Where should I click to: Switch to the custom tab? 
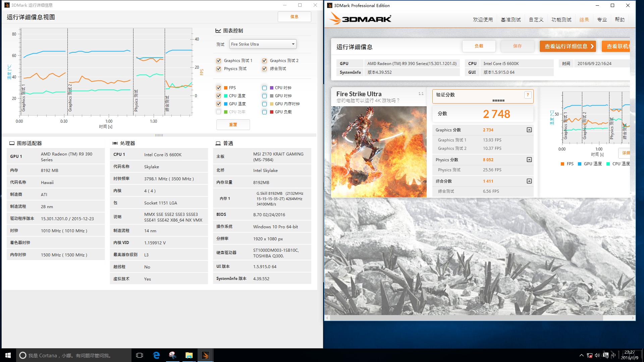pyautogui.click(x=536, y=20)
